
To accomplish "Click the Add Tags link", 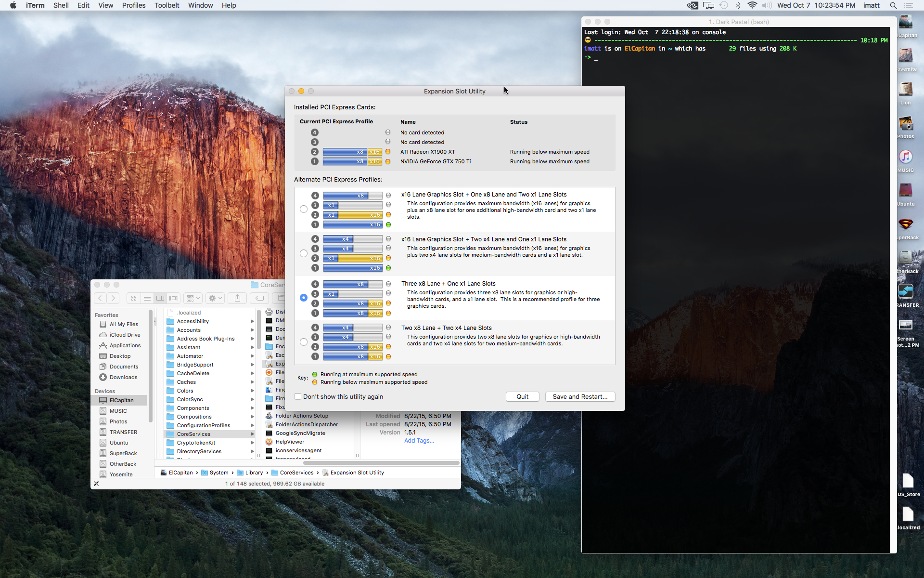I will tap(419, 441).
